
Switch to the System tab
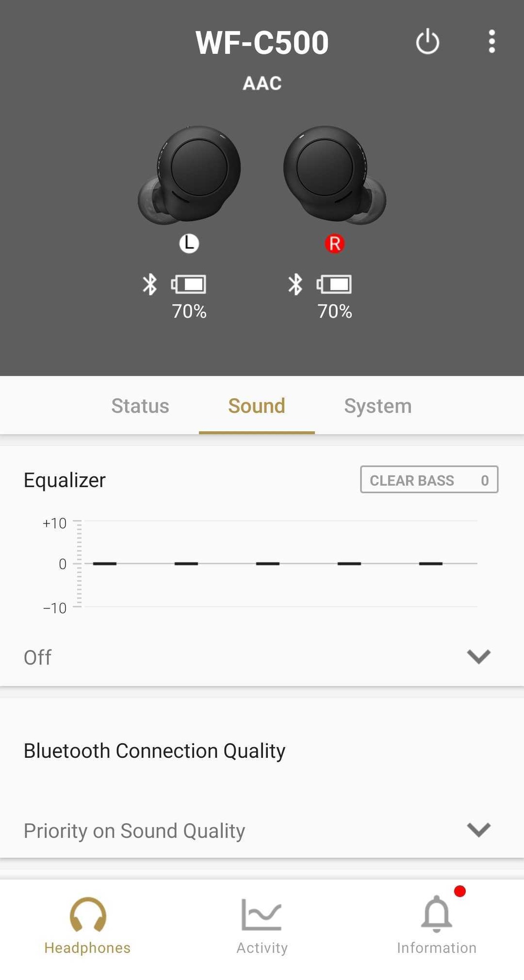click(x=378, y=406)
